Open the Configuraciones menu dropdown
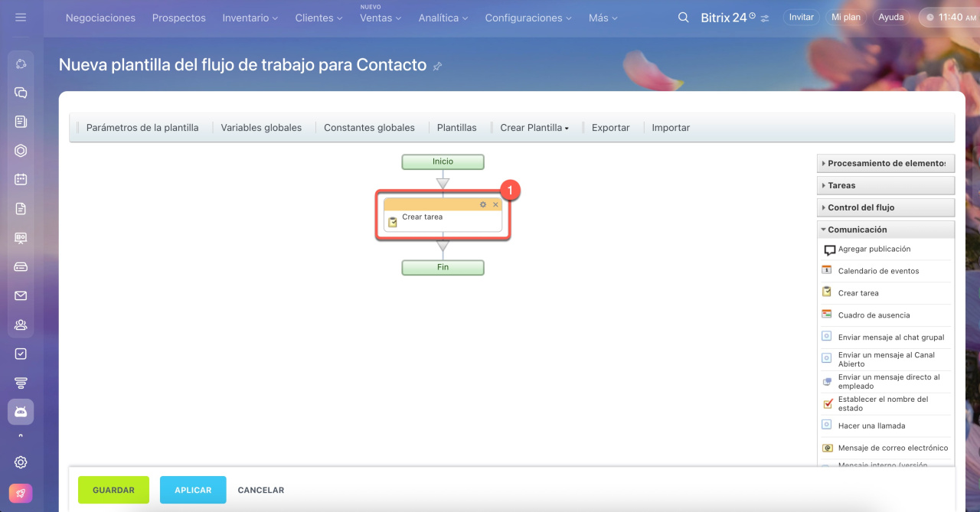980x512 pixels. click(529, 18)
